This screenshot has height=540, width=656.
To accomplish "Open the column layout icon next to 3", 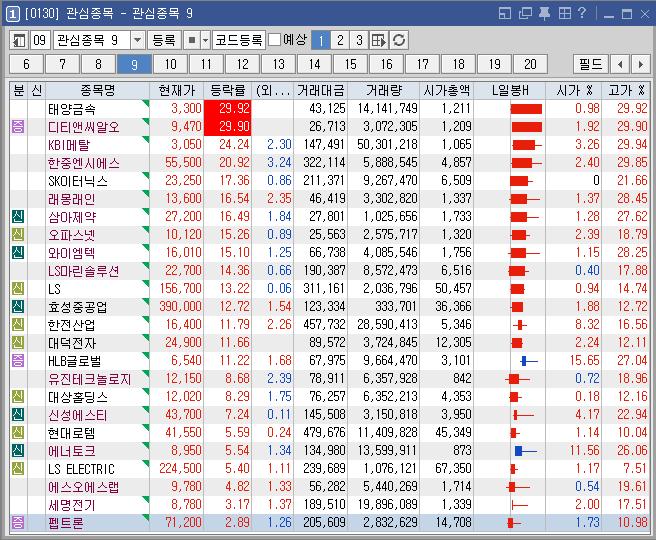I will coord(379,40).
